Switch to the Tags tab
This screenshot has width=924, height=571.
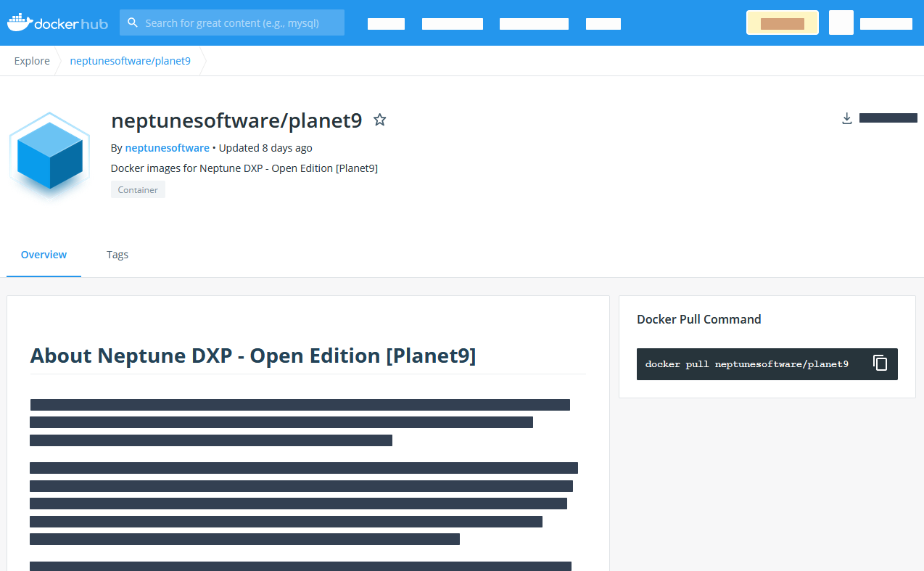tap(117, 255)
